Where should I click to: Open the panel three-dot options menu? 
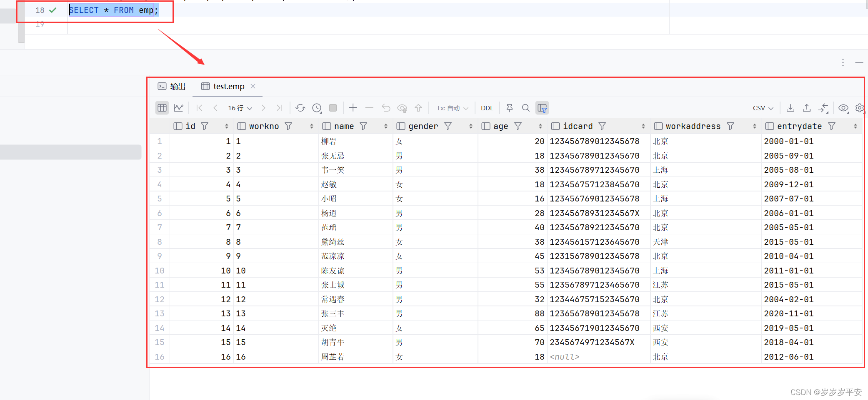[843, 62]
